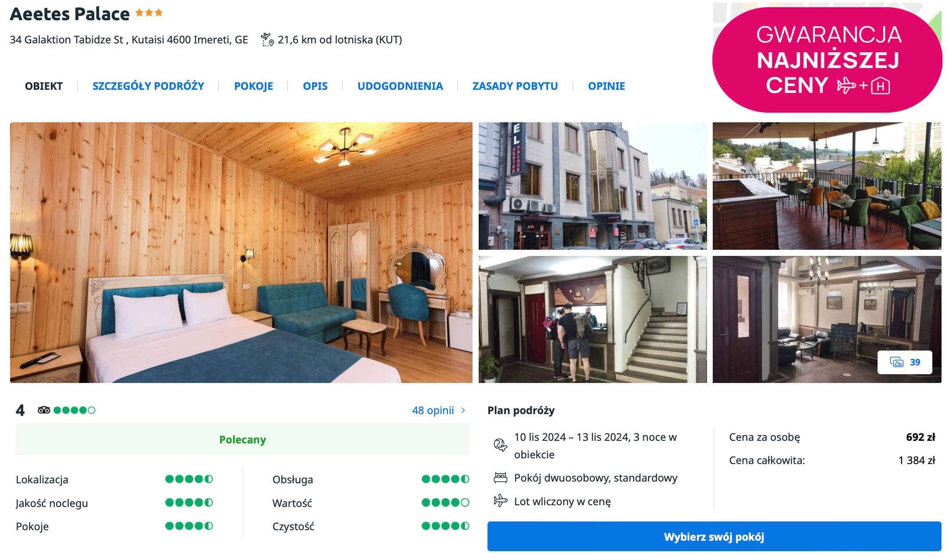Click the orange hotel star rating

pos(149,13)
